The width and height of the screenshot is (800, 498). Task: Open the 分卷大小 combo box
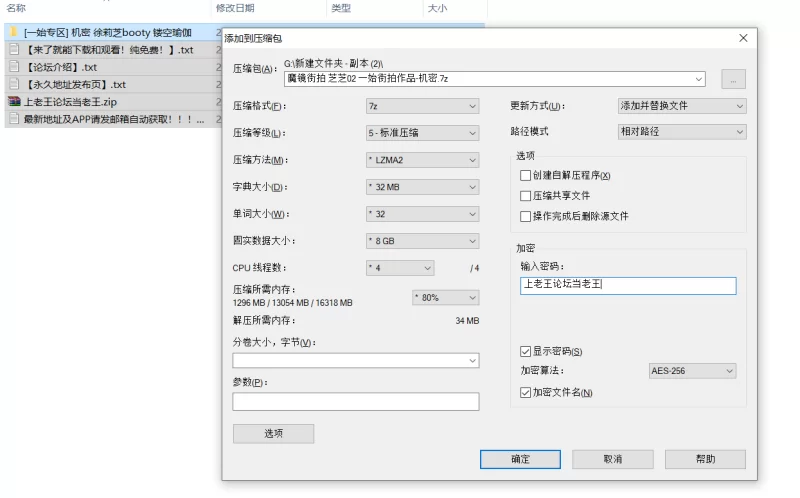356,361
